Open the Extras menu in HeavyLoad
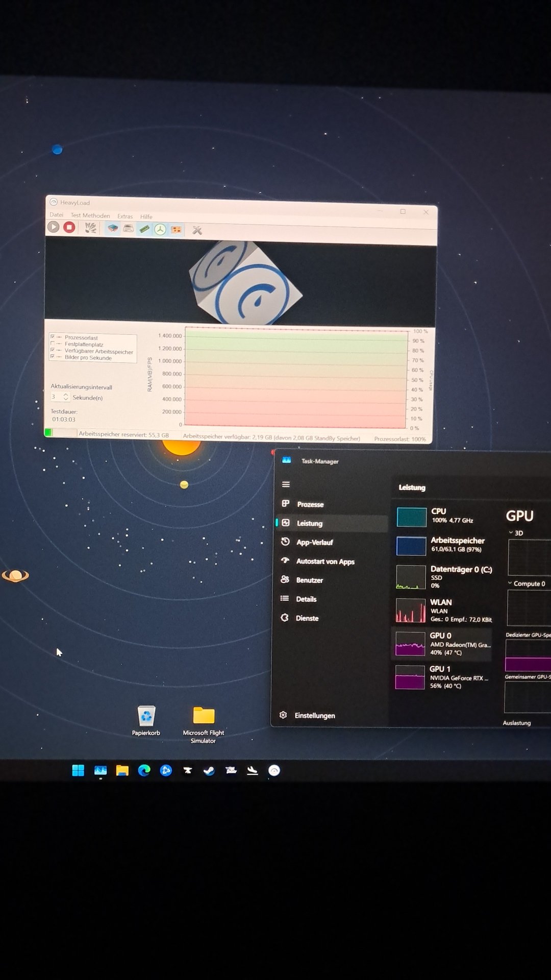This screenshot has height=980, width=551. (x=125, y=216)
